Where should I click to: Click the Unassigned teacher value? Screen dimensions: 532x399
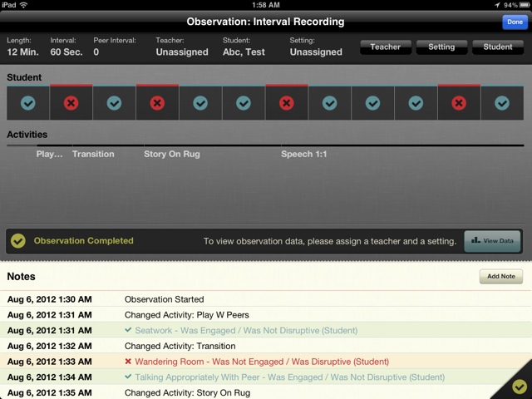coord(182,52)
